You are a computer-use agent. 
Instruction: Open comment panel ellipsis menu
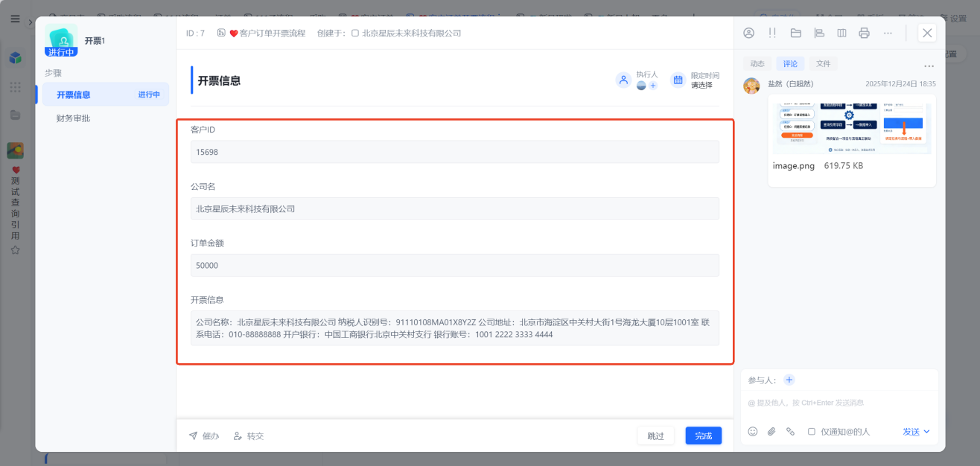click(929, 66)
